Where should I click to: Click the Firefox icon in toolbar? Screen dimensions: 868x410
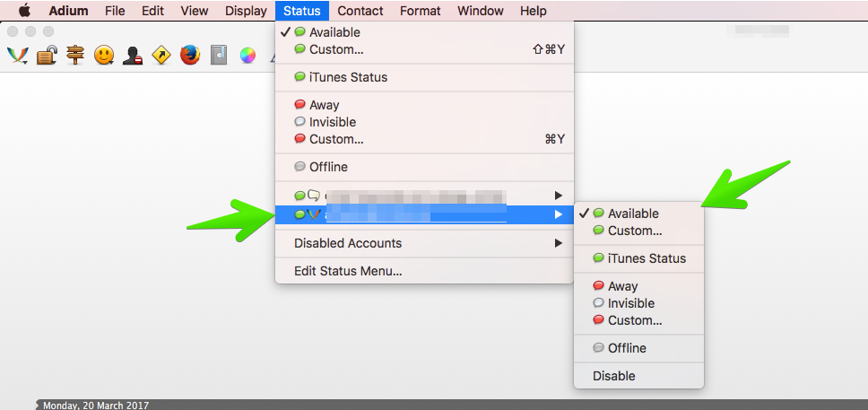(190, 56)
